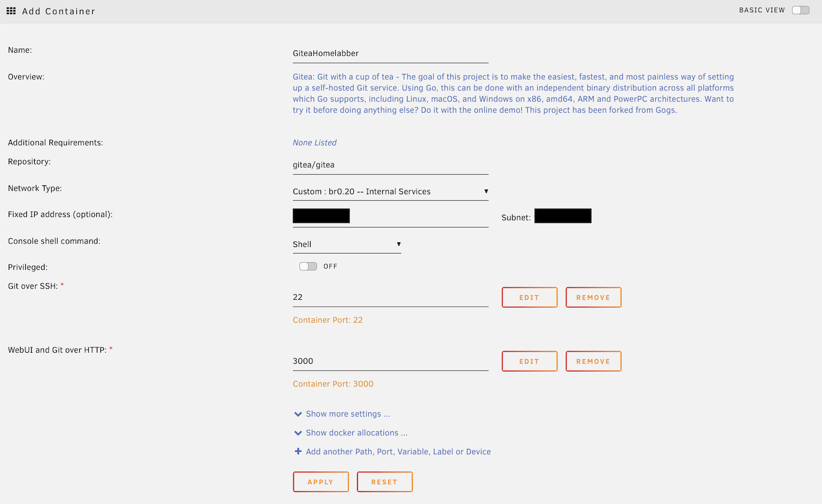Open the Console shell command dropdown
This screenshot has height=504, width=822.
click(347, 244)
